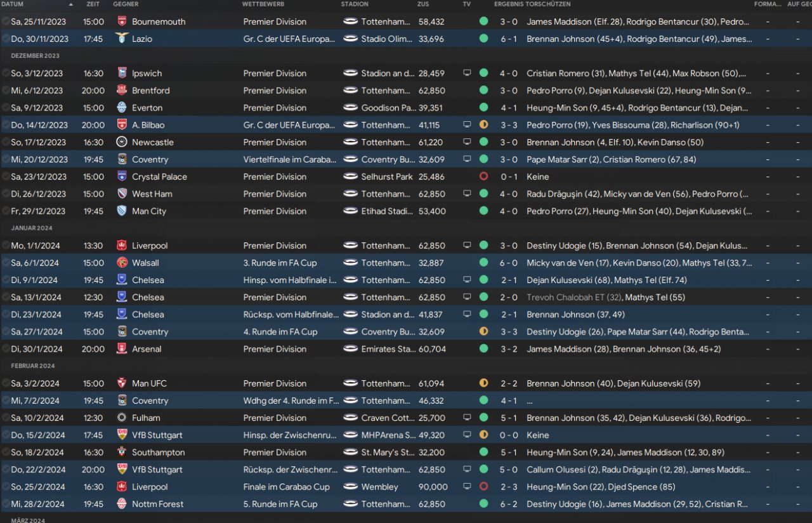Sort by the Stadion column header
Screen dimensions: 812x523
point(354,4)
